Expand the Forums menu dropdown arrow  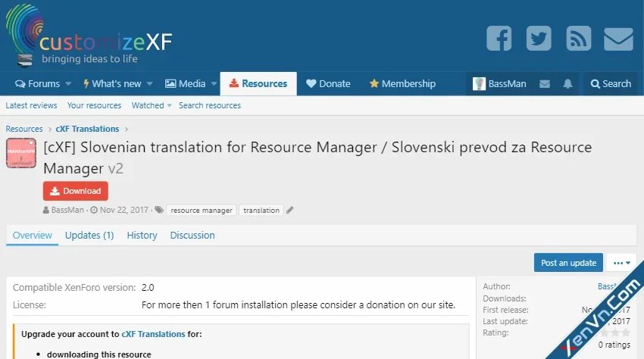point(68,84)
